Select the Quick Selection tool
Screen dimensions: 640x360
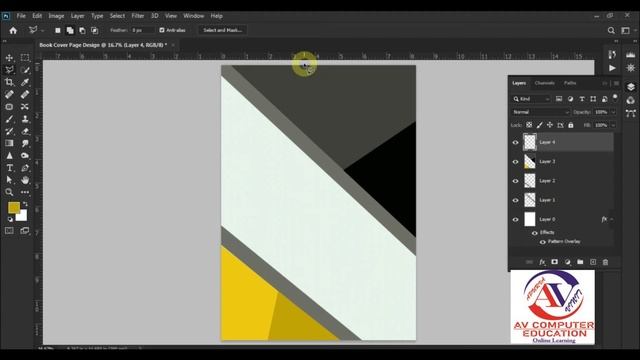(x=25, y=70)
